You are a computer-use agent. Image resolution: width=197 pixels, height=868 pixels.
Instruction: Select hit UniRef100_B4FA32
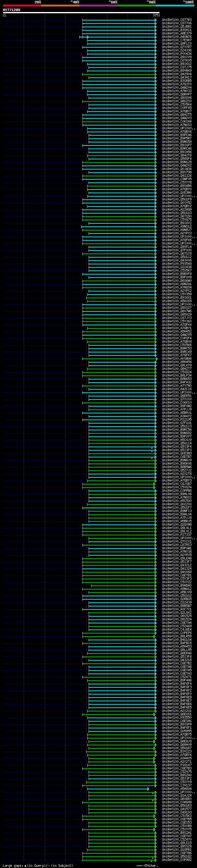[176, 382]
